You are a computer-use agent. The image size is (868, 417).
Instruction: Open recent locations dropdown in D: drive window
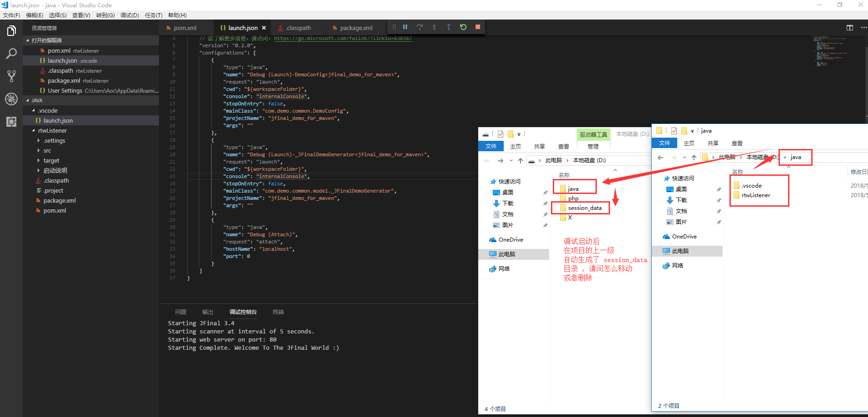pos(511,160)
